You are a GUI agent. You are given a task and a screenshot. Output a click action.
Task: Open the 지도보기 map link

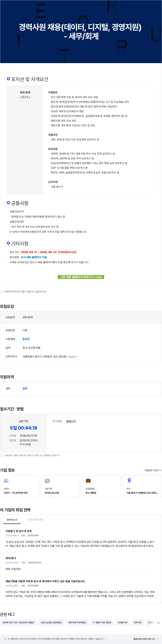point(72,357)
